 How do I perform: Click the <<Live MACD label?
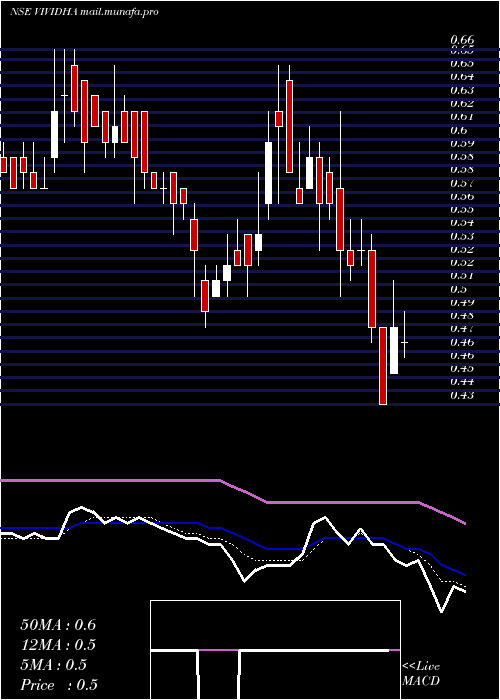tap(421, 674)
